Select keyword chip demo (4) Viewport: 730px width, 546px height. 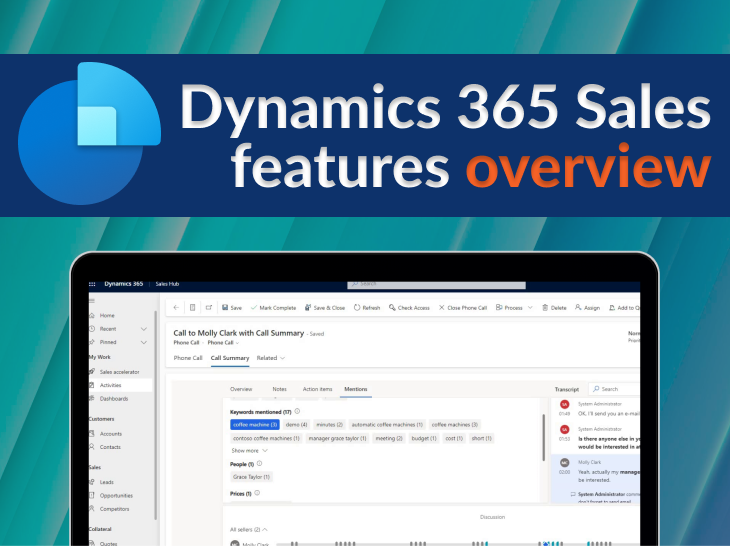click(x=297, y=425)
